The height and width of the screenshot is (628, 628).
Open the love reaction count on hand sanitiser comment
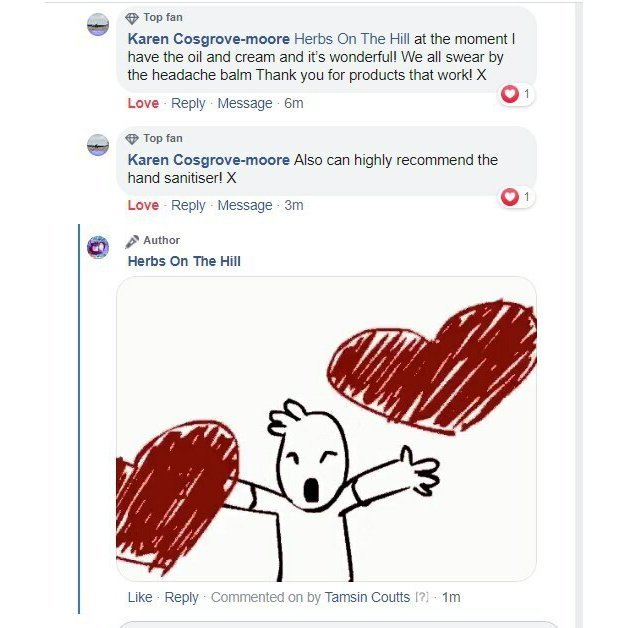[516, 197]
